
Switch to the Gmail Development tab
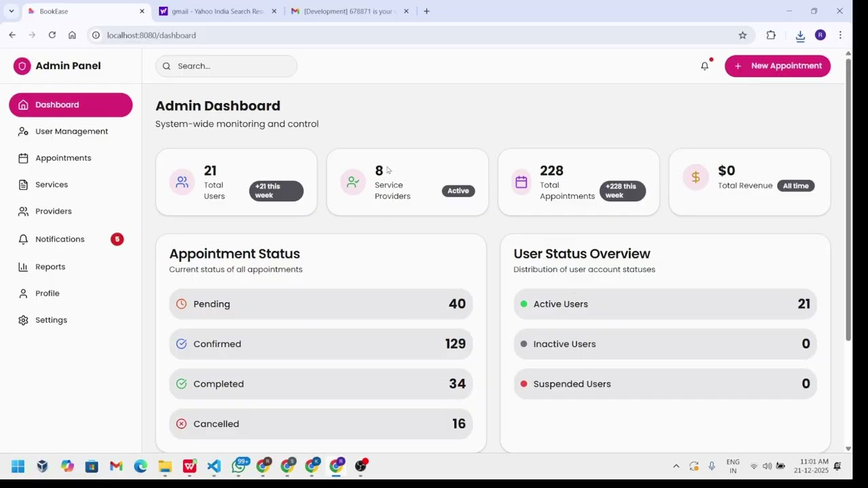(x=349, y=12)
